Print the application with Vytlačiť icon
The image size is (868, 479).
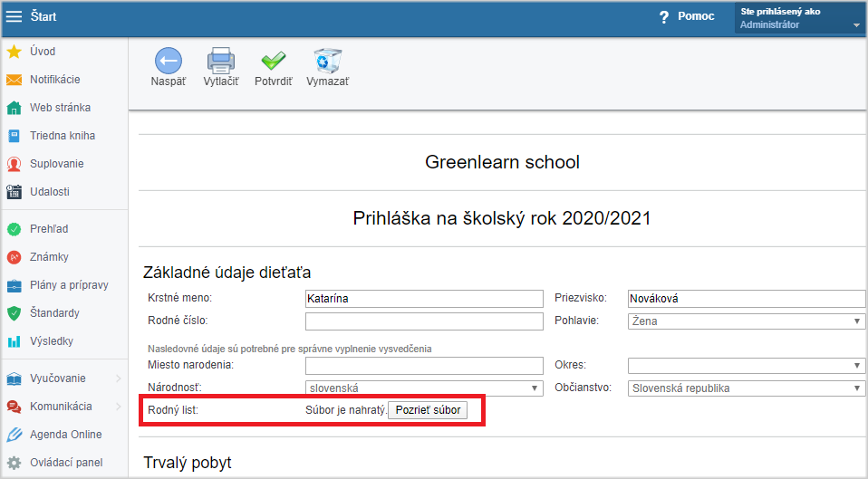coord(221,61)
